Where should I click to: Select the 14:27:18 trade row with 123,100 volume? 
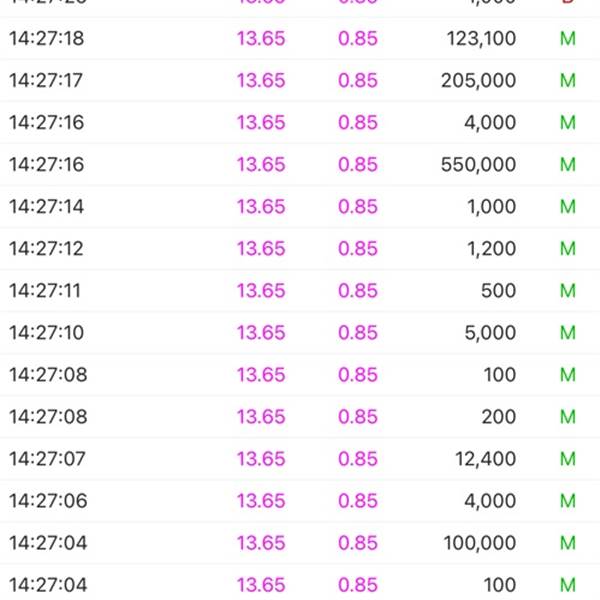tap(300, 38)
